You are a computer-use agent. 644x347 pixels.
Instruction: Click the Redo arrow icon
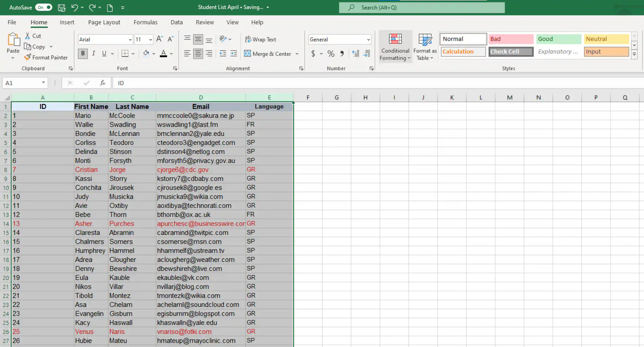coord(92,7)
